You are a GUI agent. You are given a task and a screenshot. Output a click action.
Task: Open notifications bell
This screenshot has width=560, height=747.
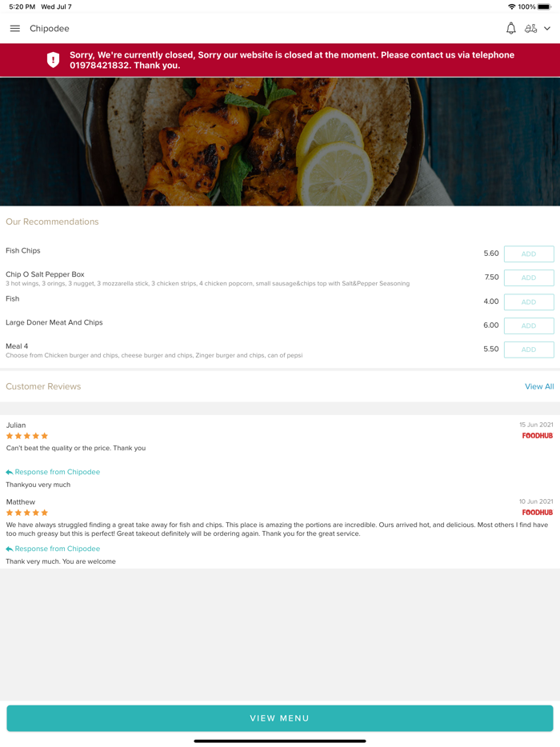click(510, 29)
